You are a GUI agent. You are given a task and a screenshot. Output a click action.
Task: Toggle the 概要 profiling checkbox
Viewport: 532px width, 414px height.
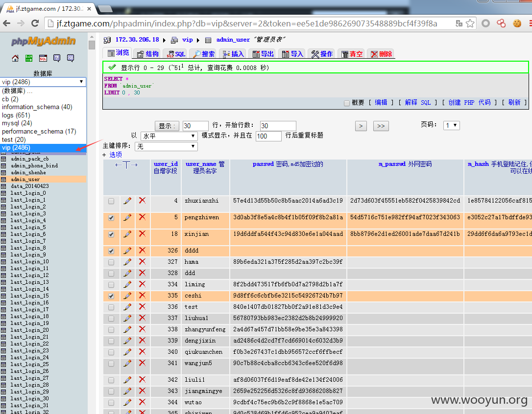point(346,103)
